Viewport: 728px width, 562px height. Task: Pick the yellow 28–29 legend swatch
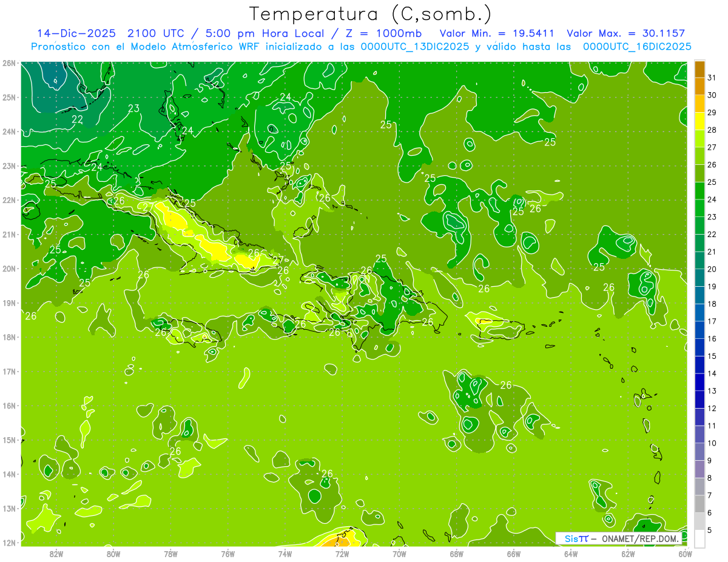699,122
